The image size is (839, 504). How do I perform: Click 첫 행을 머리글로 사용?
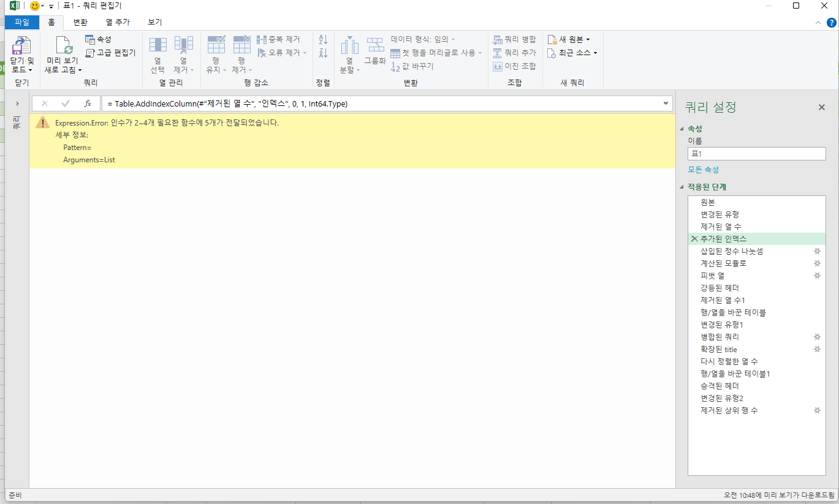click(433, 53)
